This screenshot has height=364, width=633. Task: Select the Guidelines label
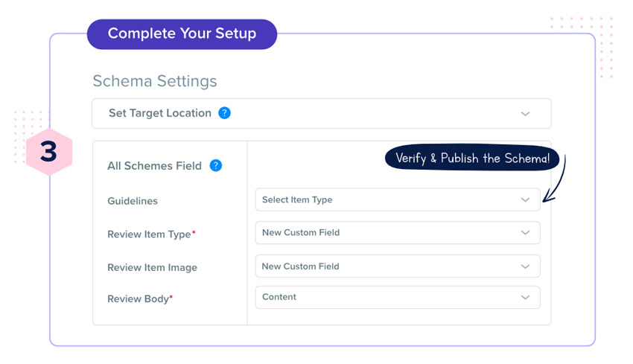coord(133,201)
